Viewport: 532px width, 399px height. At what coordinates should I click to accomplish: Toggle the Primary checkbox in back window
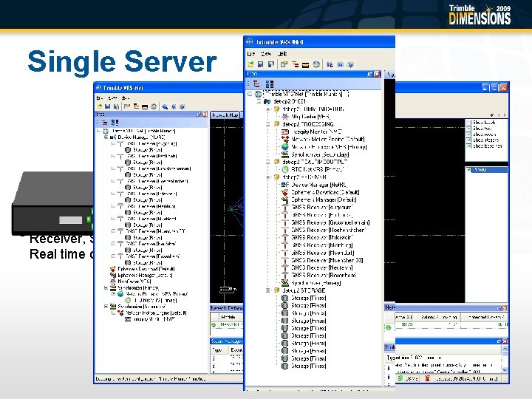click(x=469, y=170)
